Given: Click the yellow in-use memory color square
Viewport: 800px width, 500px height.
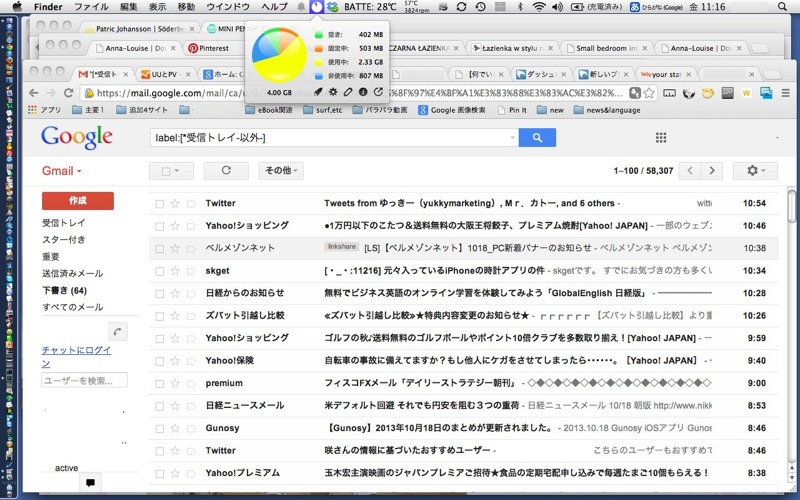Looking at the screenshot, I should [319, 62].
